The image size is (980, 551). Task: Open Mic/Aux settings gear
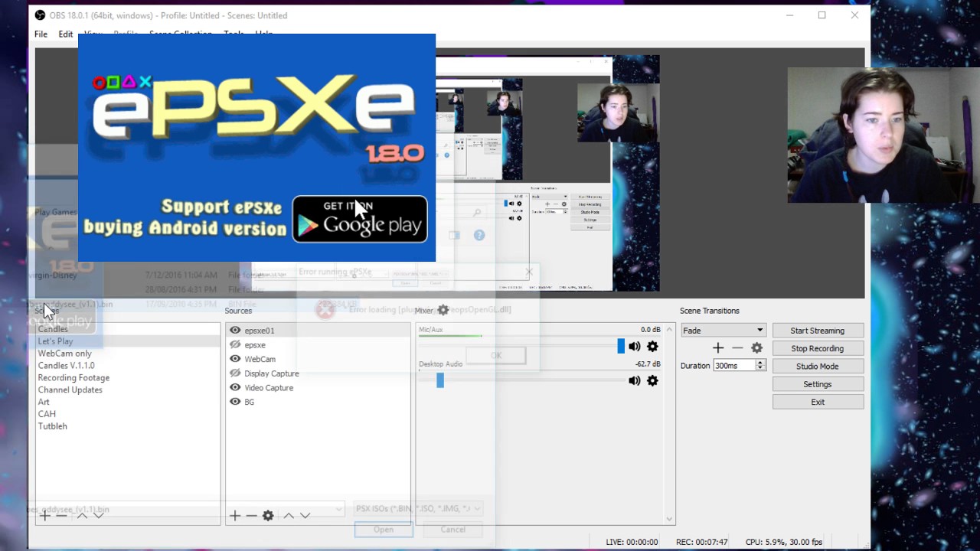pyautogui.click(x=652, y=347)
